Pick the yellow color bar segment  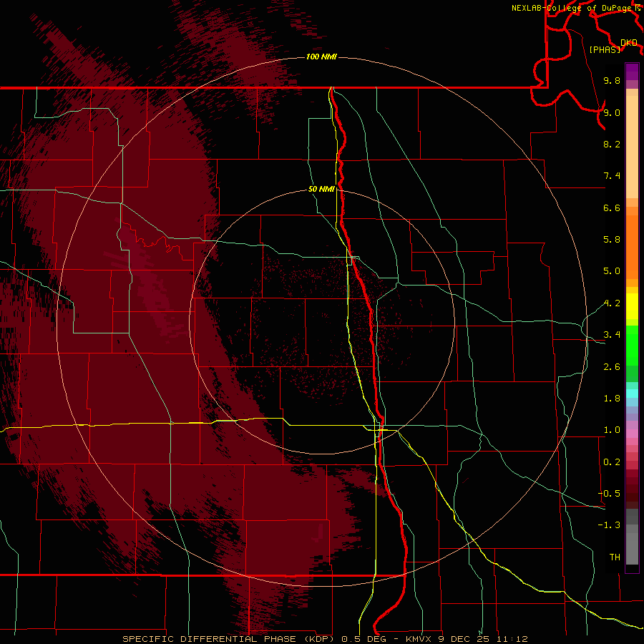pos(632,306)
